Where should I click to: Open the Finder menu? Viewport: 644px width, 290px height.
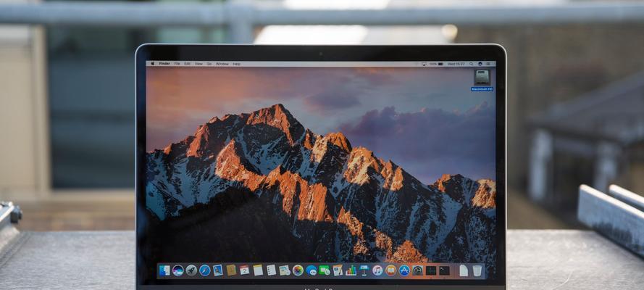click(164, 64)
